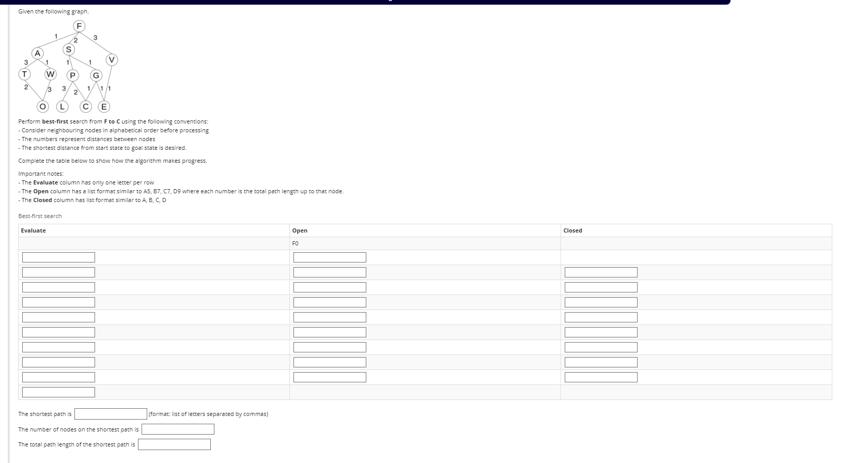
Task: Select graph node G
Action: point(96,75)
